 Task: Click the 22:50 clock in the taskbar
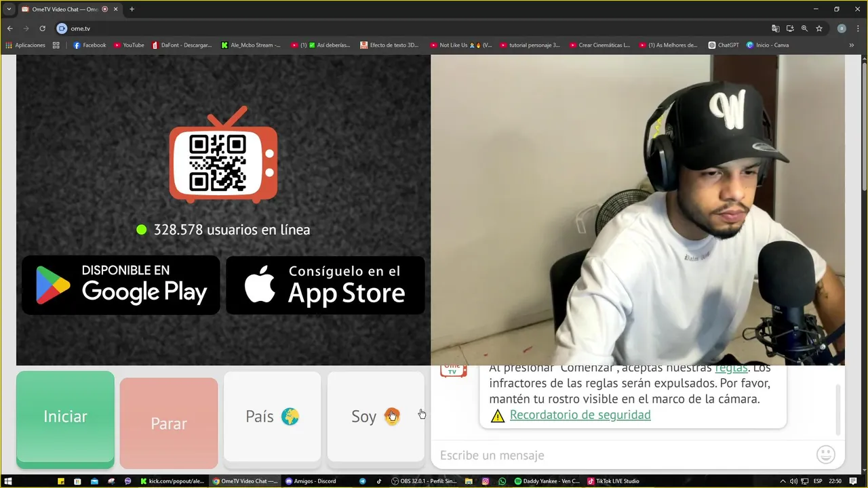(835, 481)
